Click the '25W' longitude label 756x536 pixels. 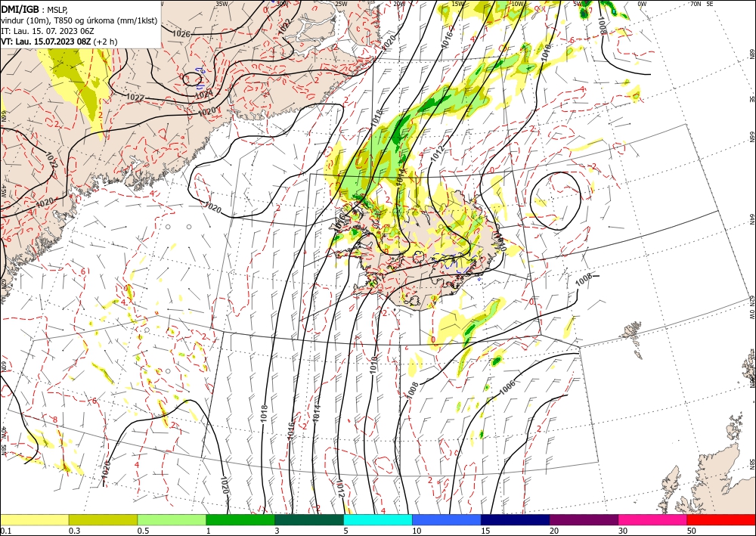(x=341, y=4)
